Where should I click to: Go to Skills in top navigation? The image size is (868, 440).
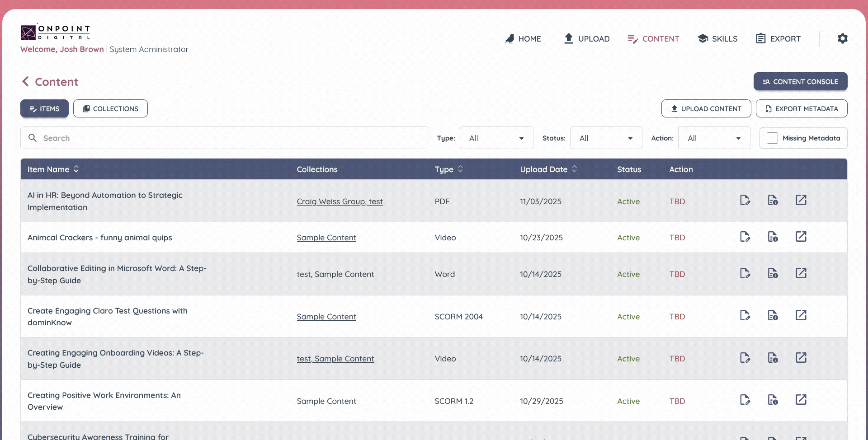pyautogui.click(x=717, y=39)
